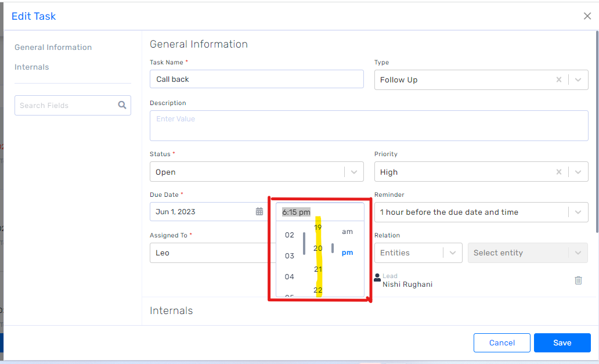Screen dimensions: 599x364
Task: Expand the Status dropdown
Action: click(x=353, y=172)
